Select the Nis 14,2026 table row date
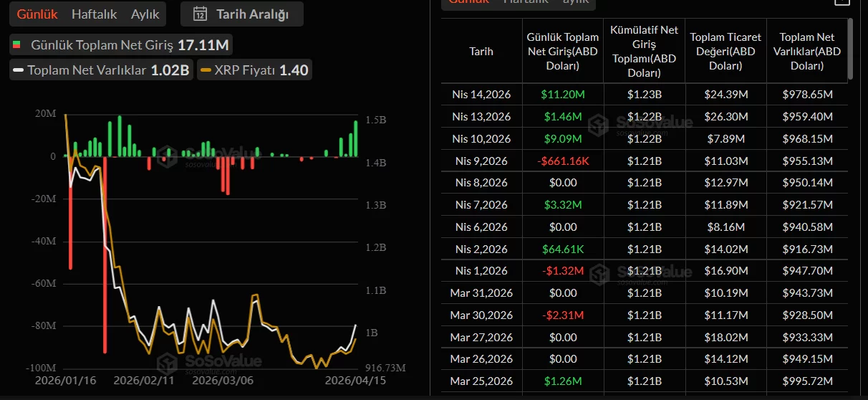 481,95
